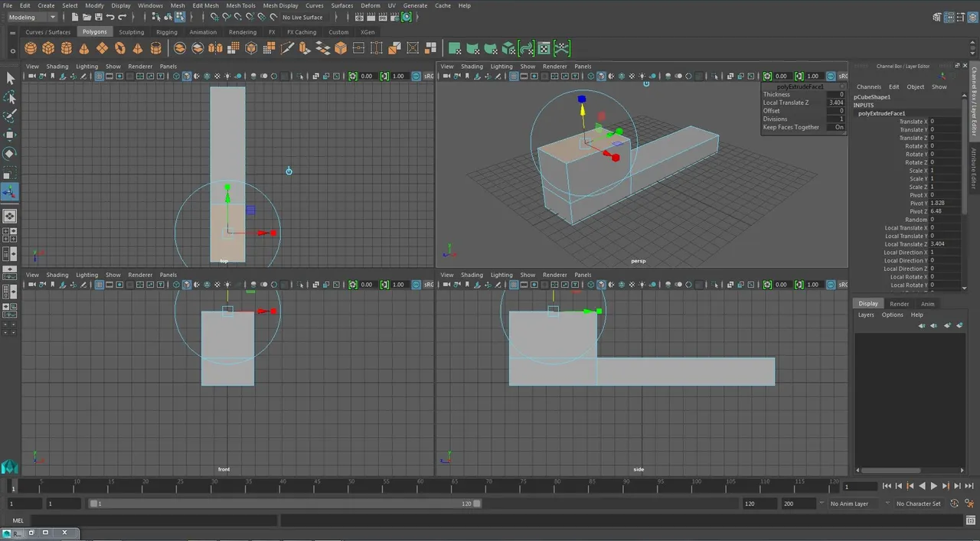This screenshot has height=541, width=980.
Task: Save the scene with the floppy disk icon
Action: (x=98, y=17)
